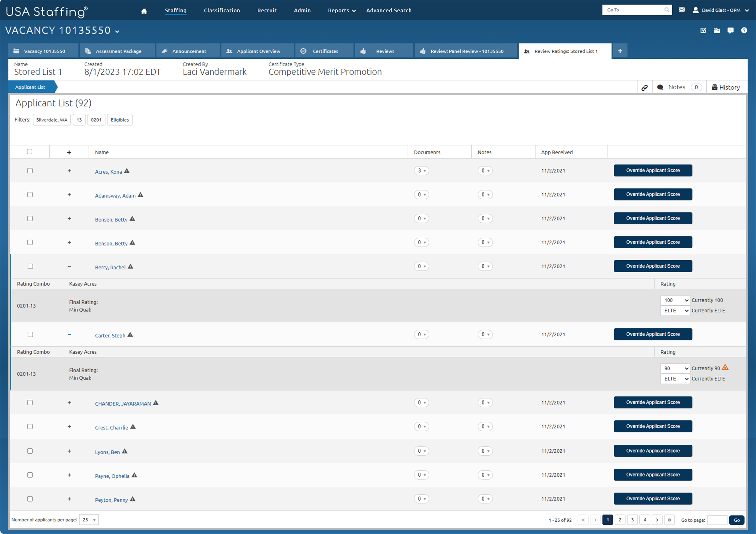Open the Final Rating 90 dropdown

[x=675, y=368]
